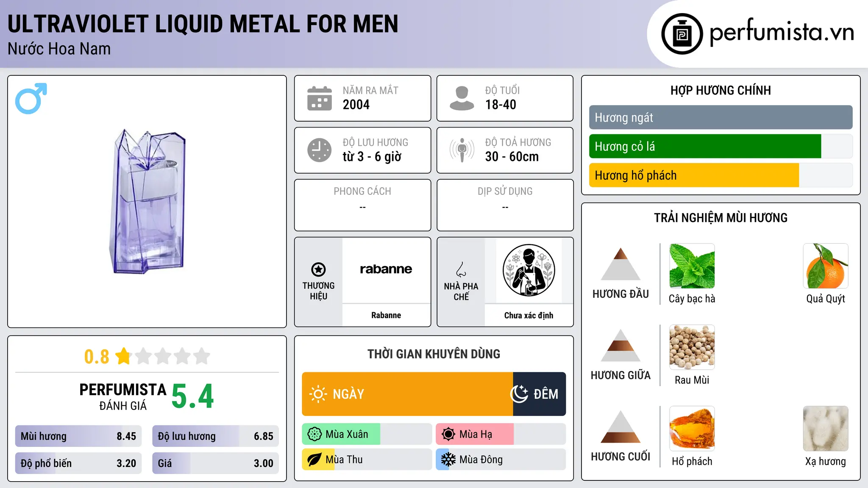
Task: Click the Ultraviolet Liquid Metal For Men title
Action: [203, 24]
